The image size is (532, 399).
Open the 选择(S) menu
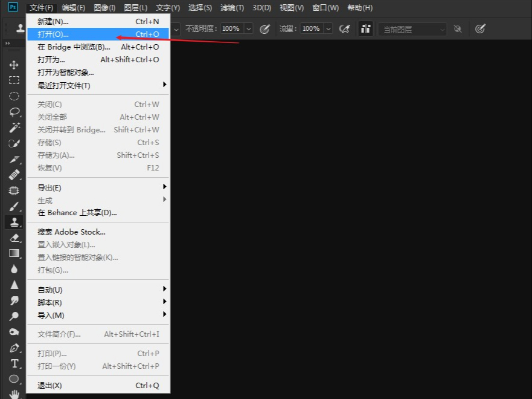200,7
